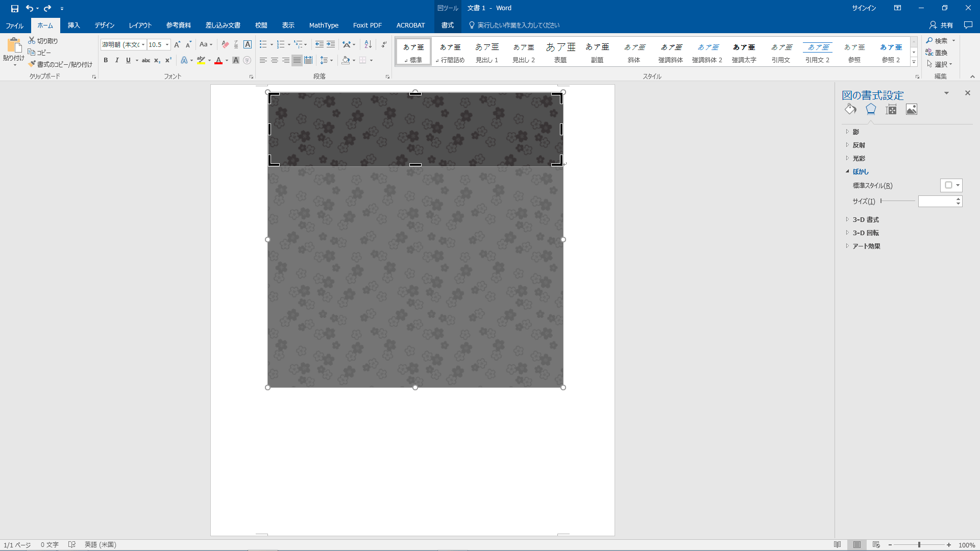Click the align left icon
Image resolution: width=980 pixels, height=551 pixels.
[263, 60]
